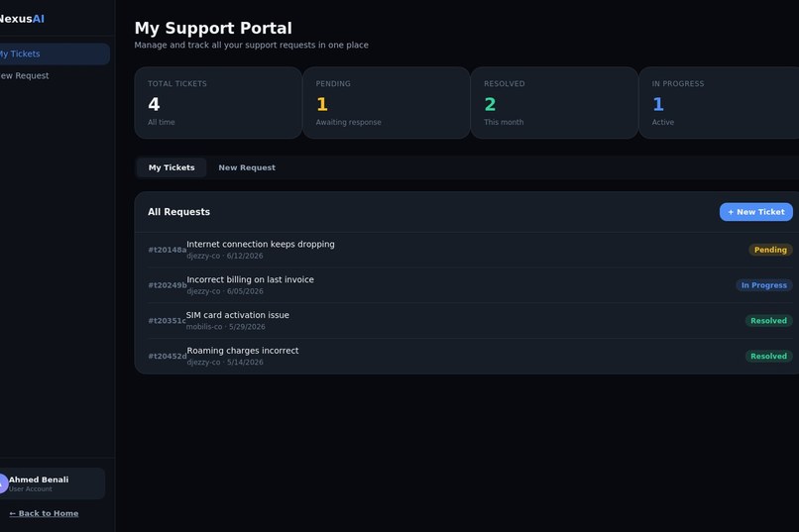Click the + New Ticket button
The image size is (799, 532).
[755, 212]
